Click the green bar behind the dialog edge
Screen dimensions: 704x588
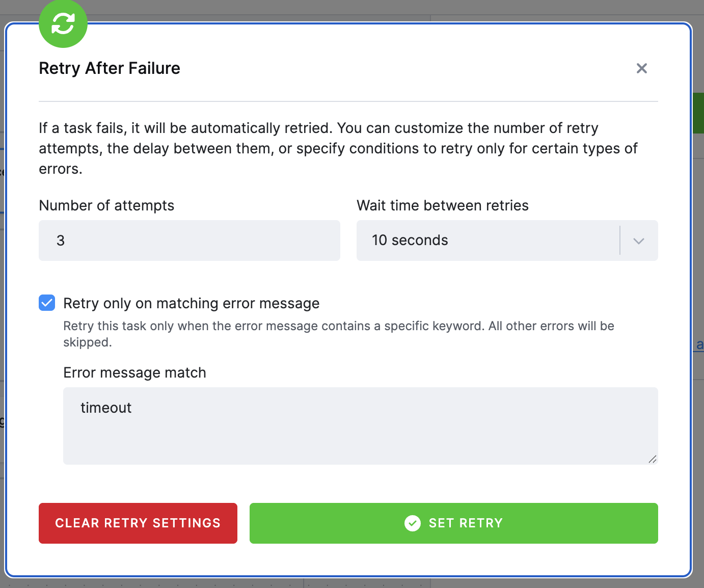tap(698, 113)
